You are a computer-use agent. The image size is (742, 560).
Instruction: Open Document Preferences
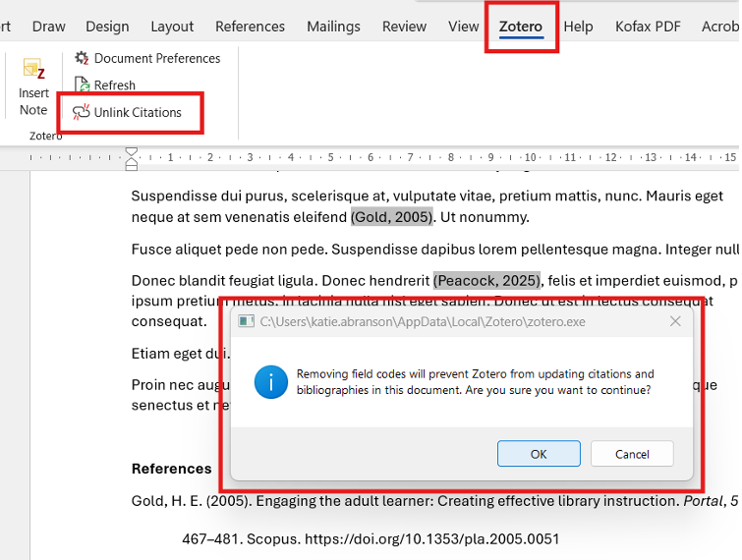(x=147, y=58)
